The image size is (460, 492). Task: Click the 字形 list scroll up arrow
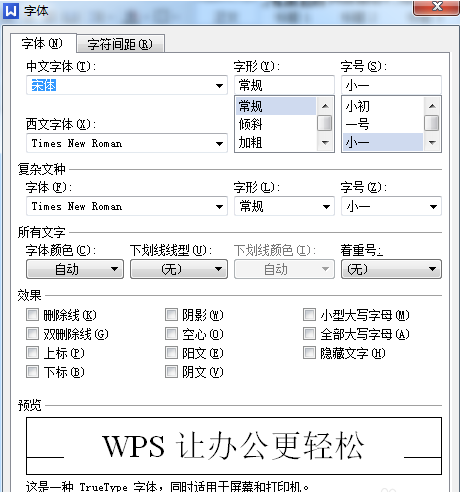tap(325, 106)
